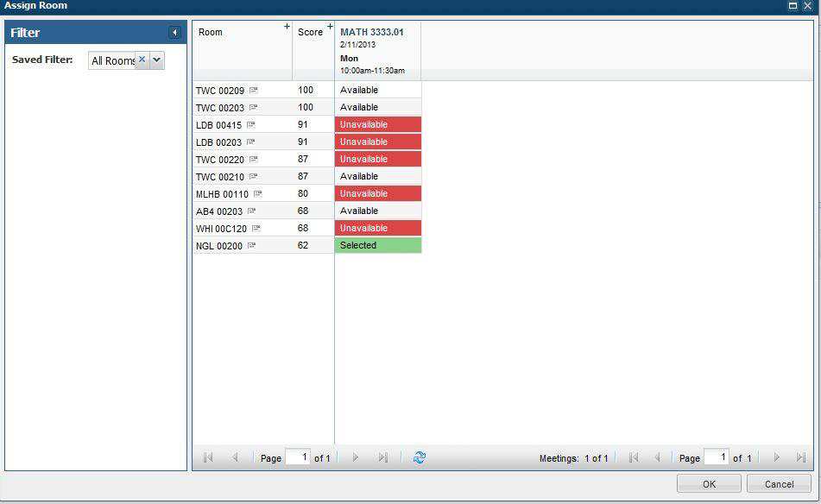Click the red Unavailable cell for LDB 00203

tap(377, 142)
